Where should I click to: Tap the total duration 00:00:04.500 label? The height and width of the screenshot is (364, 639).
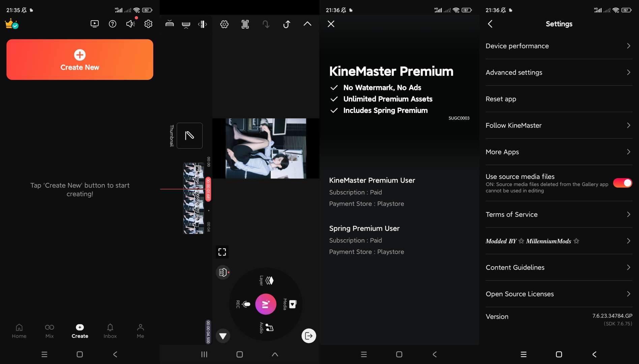tap(208, 332)
